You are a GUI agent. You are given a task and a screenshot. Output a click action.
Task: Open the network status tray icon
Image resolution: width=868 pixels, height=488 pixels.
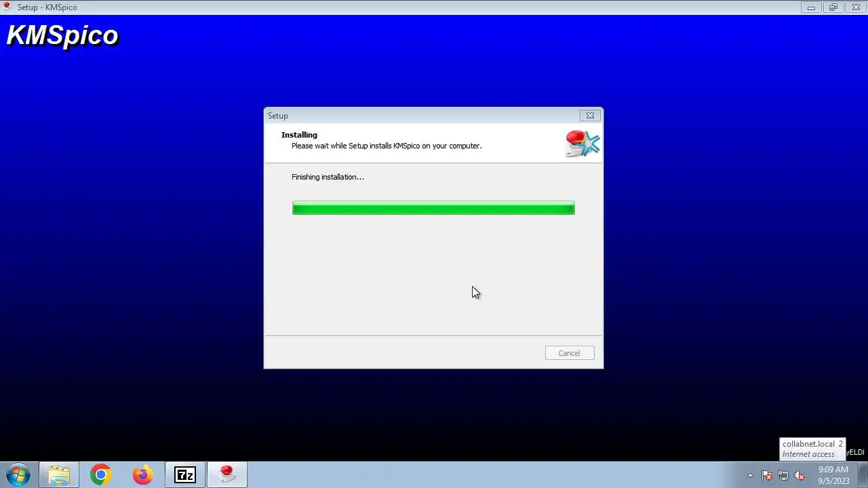(783, 476)
